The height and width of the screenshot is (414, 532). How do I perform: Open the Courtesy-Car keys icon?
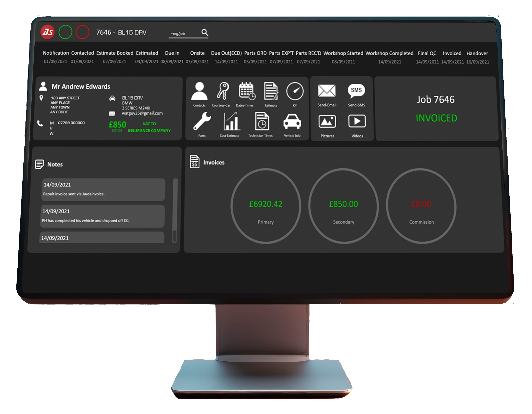click(223, 91)
